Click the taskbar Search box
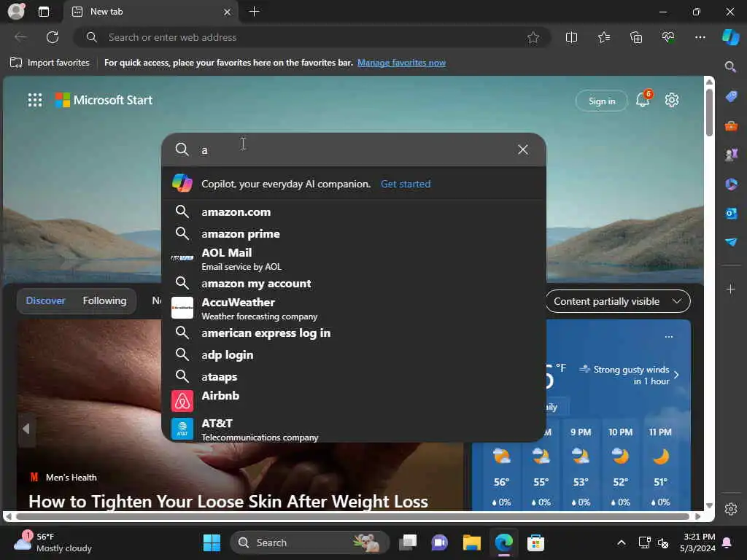 (x=309, y=542)
